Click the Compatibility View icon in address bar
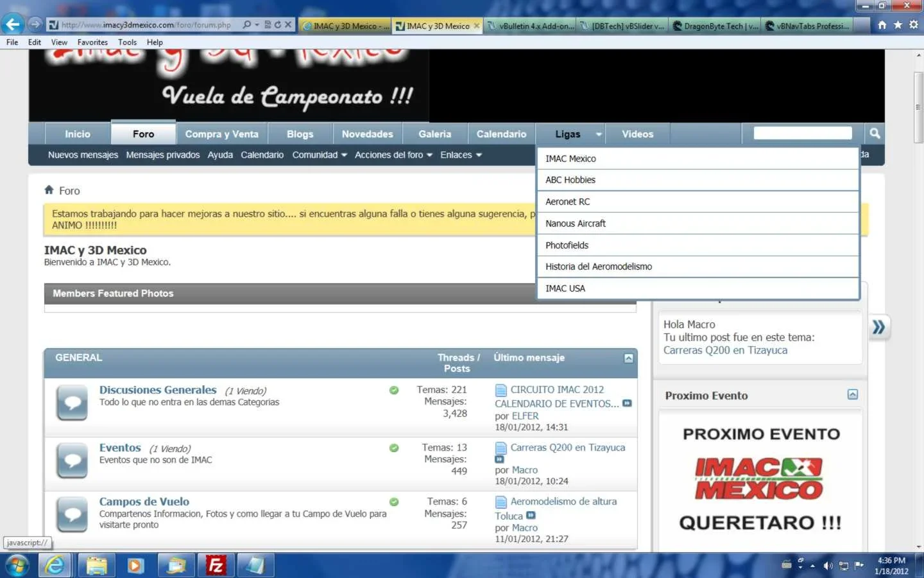 coord(268,25)
